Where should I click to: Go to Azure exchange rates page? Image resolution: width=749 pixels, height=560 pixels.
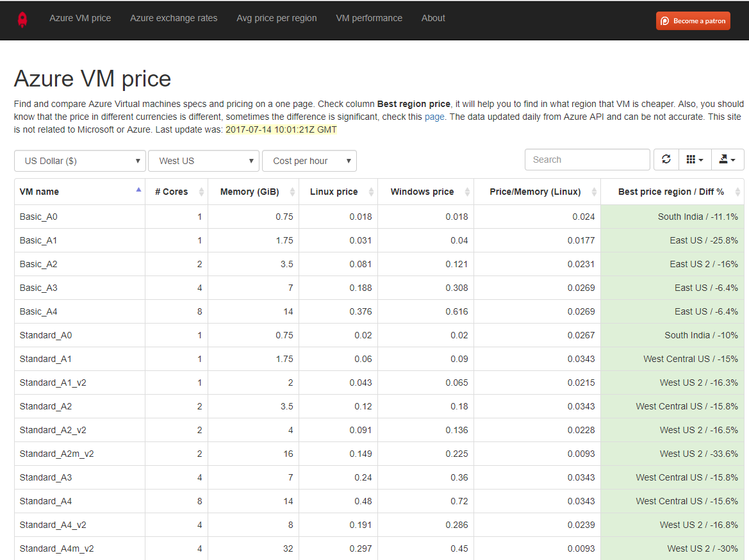click(x=174, y=18)
